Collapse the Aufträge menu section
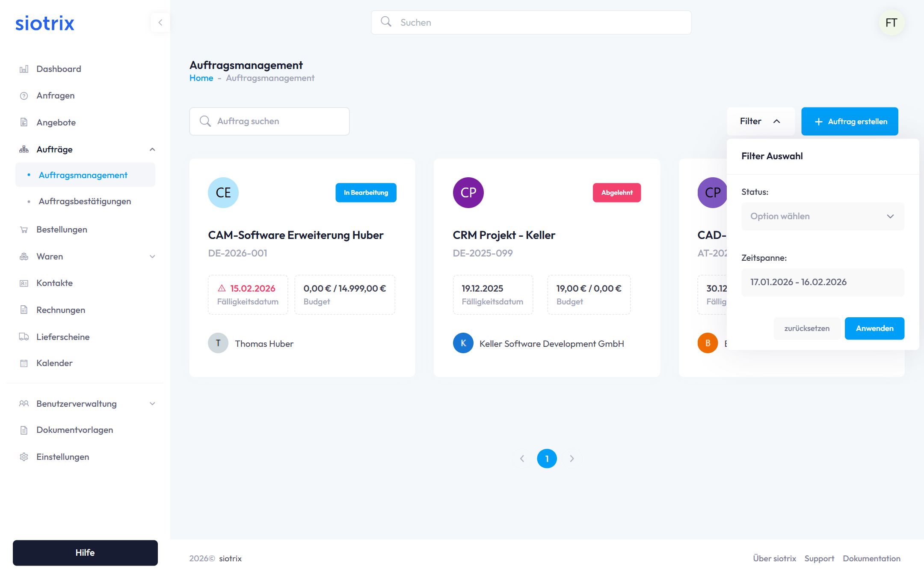 152,149
